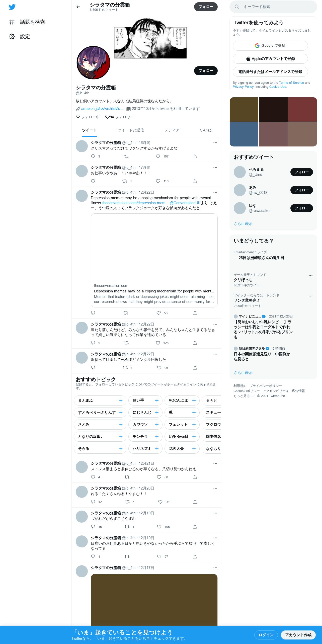Expand さらに表示 under おすすめツイート

(x=243, y=224)
